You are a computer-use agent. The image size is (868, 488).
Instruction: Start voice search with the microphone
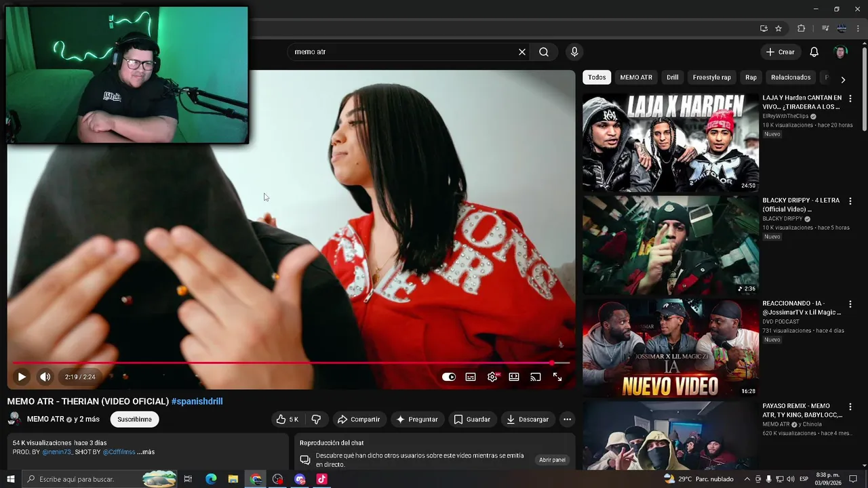[x=574, y=52]
